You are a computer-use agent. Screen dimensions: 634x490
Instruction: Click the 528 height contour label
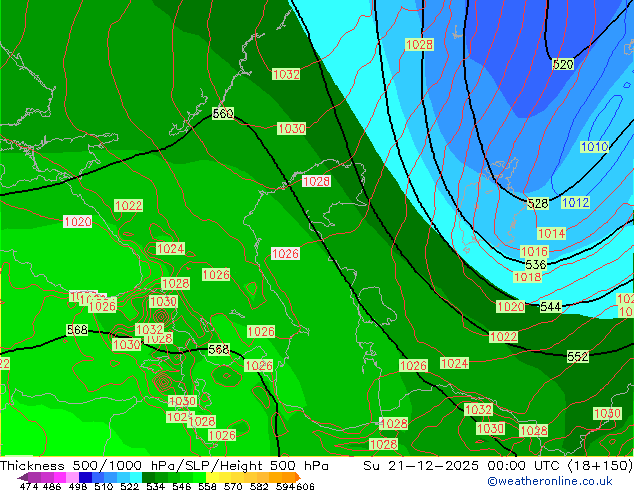[538, 203]
